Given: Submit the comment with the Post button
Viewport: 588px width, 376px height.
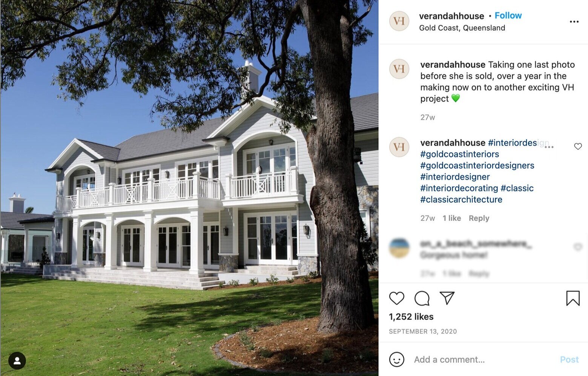Looking at the screenshot, I should coord(569,359).
